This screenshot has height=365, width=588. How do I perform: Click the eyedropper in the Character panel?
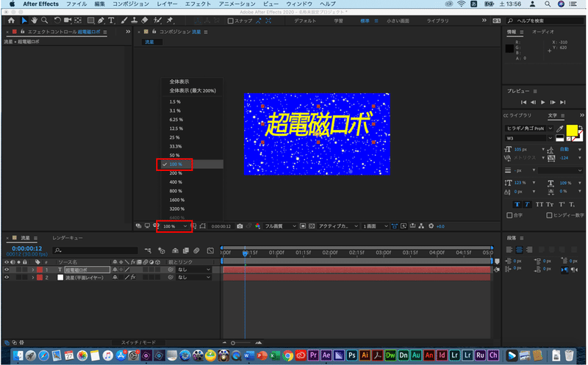tap(560, 129)
